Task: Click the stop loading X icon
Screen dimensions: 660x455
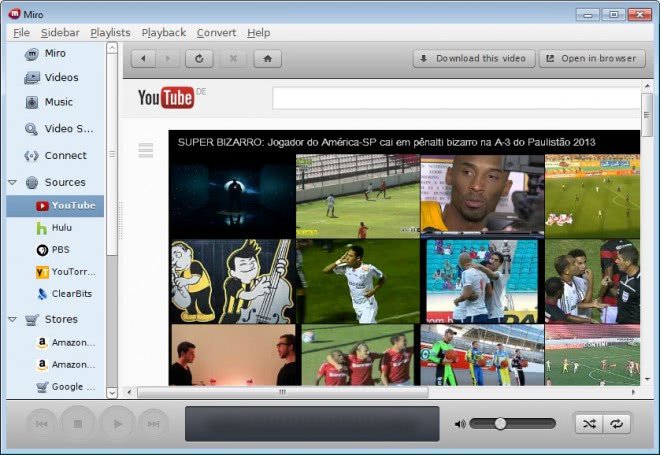Action: (x=232, y=59)
